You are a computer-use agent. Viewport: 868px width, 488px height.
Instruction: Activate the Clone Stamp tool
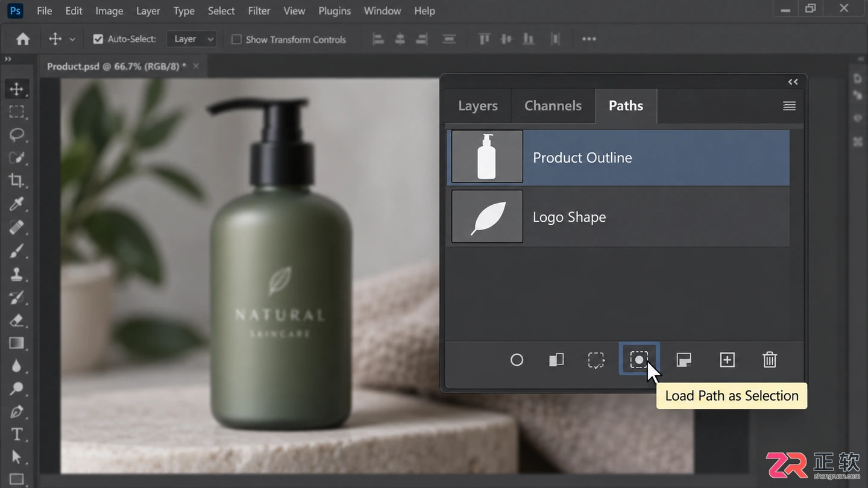tap(16, 274)
